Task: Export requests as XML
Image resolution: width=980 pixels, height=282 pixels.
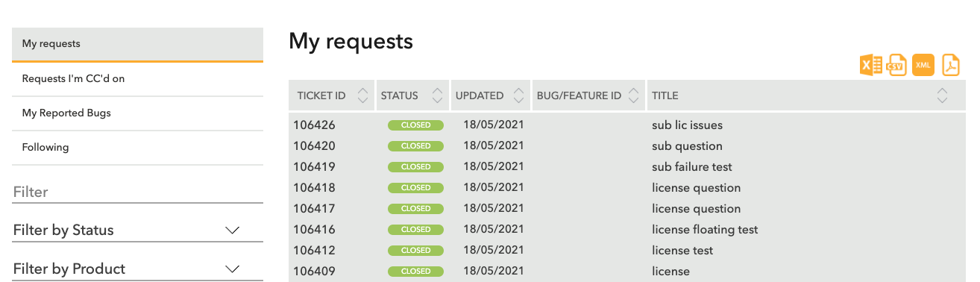Action: (x=923, y=66)
